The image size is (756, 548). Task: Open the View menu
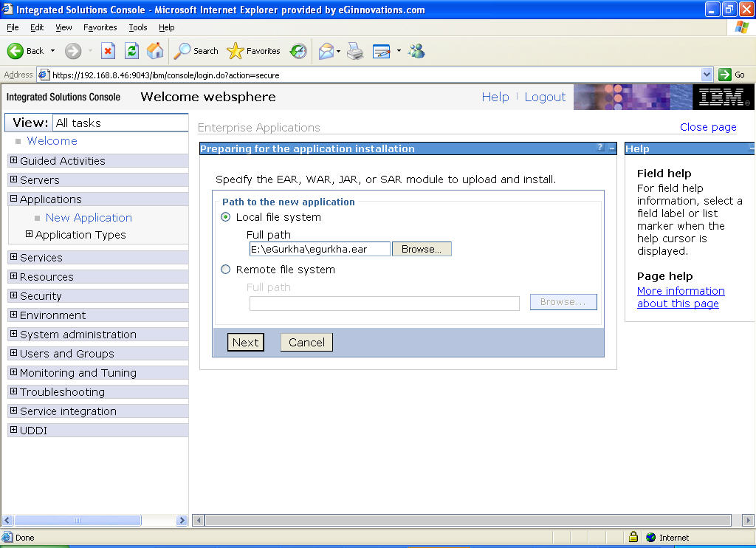(63, 27)
